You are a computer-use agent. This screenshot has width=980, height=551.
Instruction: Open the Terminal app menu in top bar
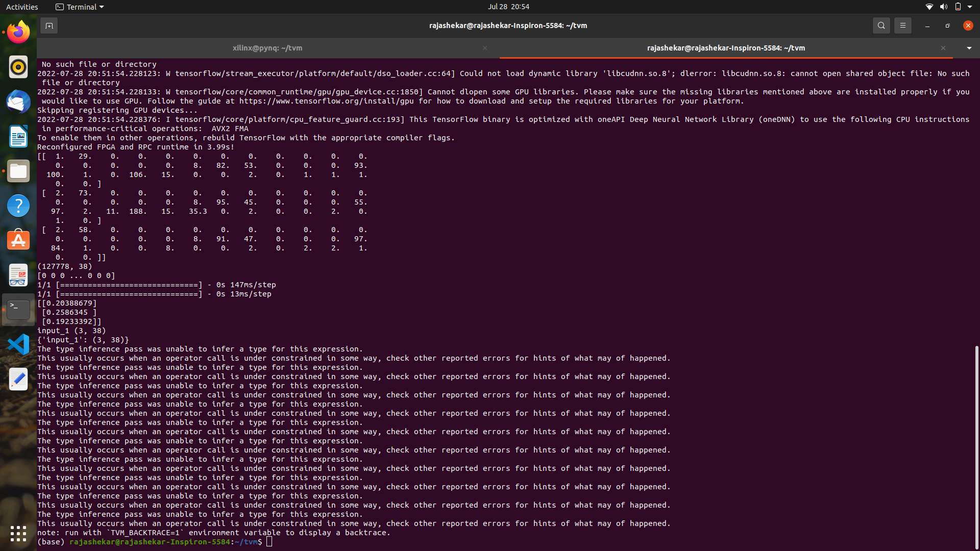(x=80, y=7)
